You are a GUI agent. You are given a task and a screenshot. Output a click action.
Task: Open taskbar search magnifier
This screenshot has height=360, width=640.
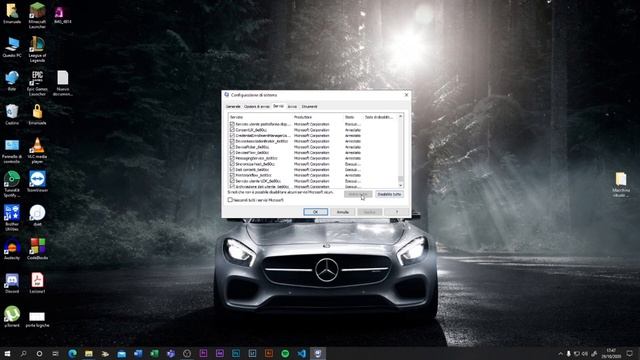[23, 353]
